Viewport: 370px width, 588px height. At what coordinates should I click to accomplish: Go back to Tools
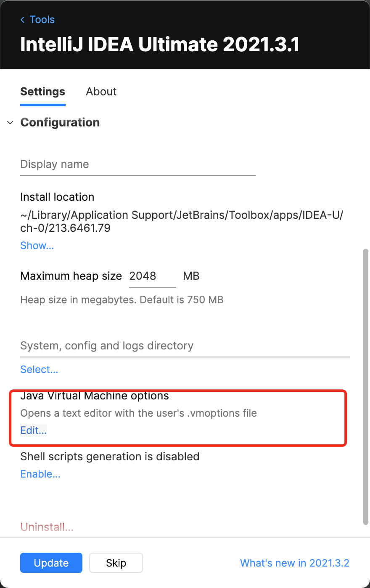point(37,20)
